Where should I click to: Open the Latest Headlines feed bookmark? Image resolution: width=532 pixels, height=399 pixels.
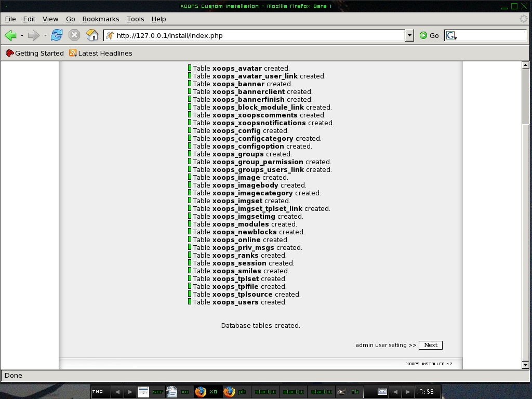101,53
